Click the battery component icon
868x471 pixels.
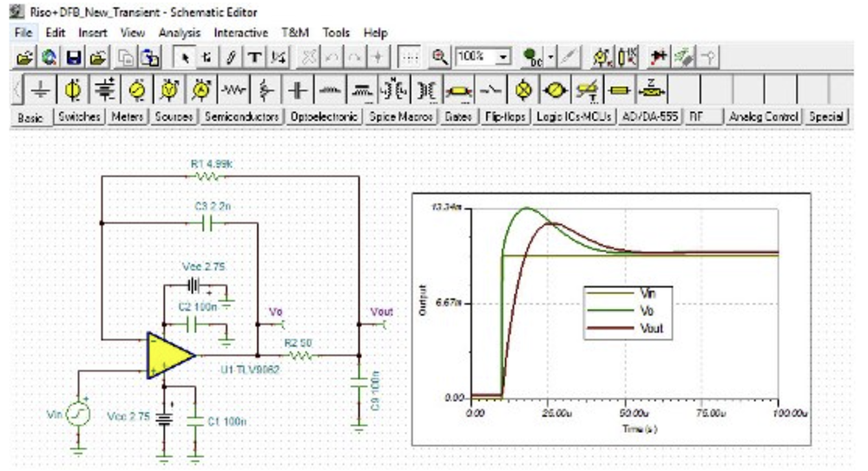(x=104, y=89)
